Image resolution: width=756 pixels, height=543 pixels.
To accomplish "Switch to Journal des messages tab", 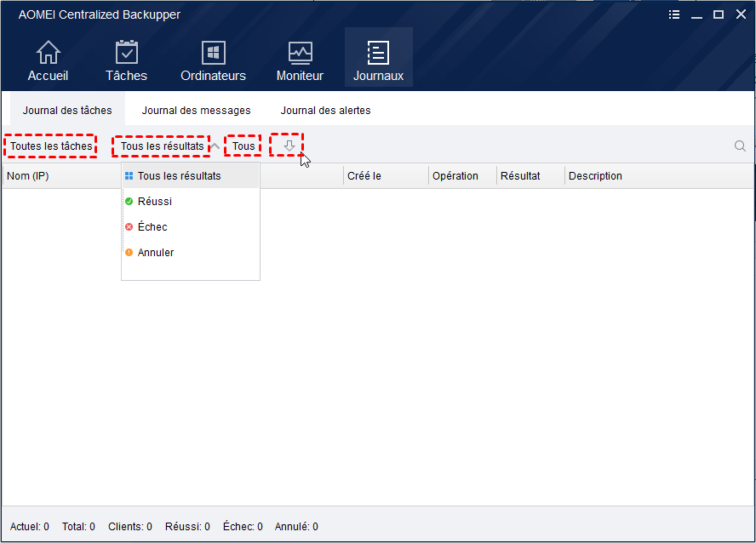I will (196, 111).
